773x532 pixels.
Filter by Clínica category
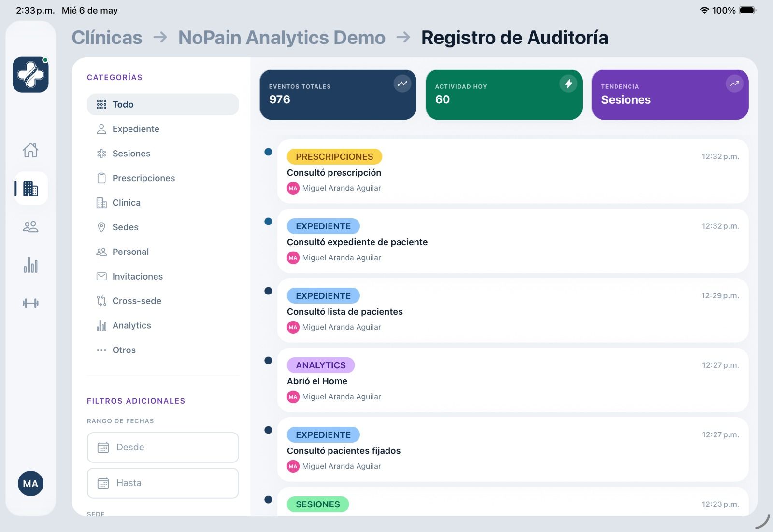point(163,203)
